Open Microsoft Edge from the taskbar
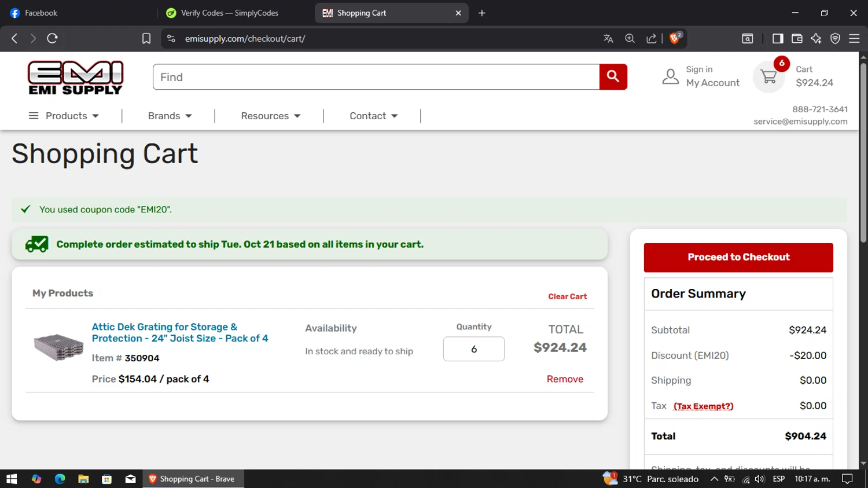 click(x=60, y=479)
